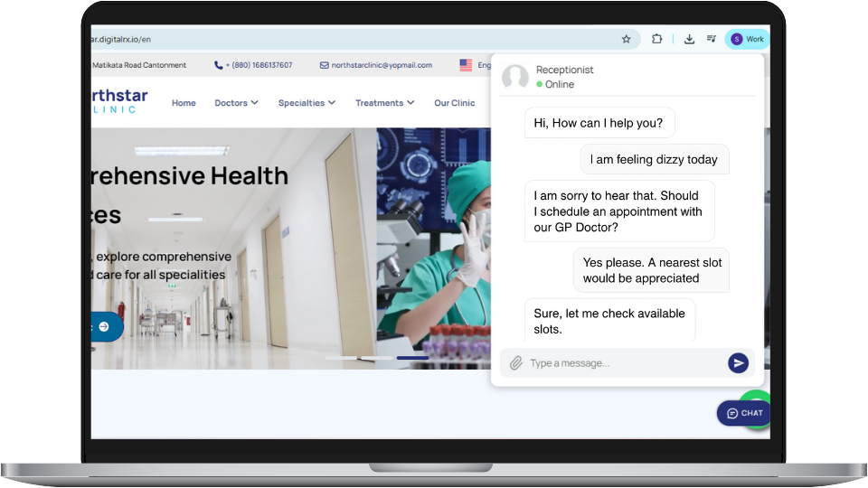Open the browser extensions puzzle icon

[657, 39]
